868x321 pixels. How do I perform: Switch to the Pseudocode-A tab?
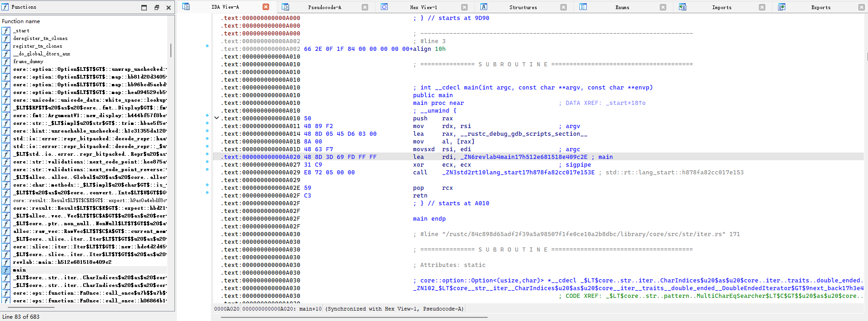coord(324,7)
